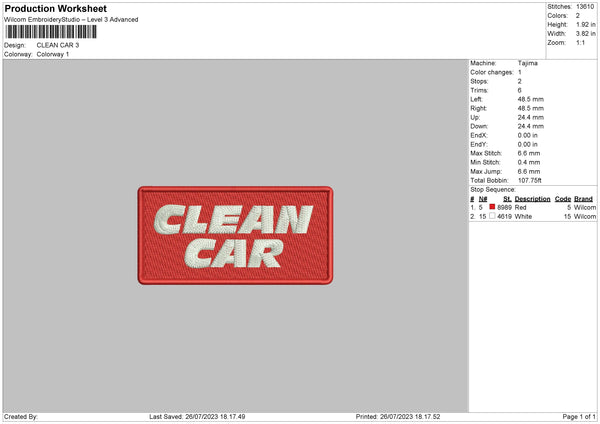Click the barcode under the worksheet title

click(51, 32)
